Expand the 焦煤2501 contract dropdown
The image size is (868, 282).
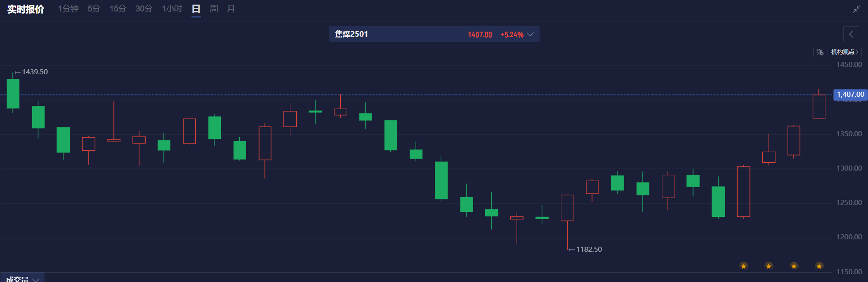pyautogui.click(x=530, y=34)
